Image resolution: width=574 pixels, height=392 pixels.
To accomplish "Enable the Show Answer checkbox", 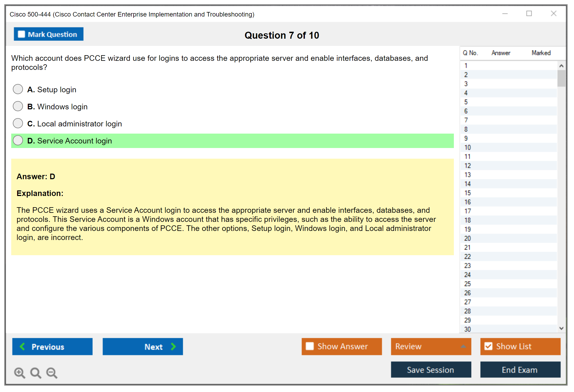I will [310, 346].
